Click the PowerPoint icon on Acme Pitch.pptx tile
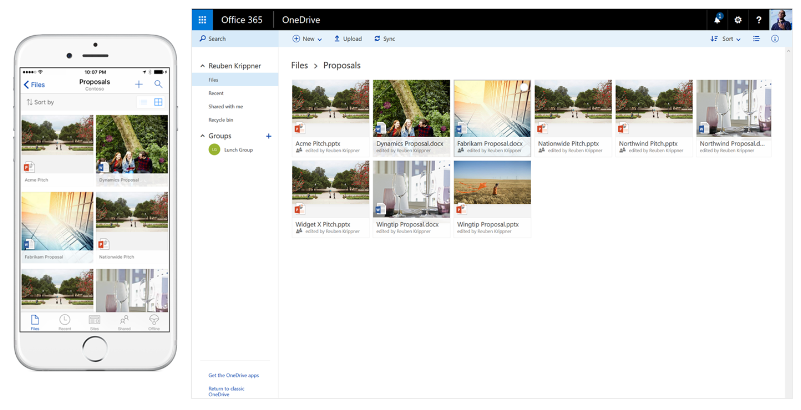This screenshot has width=801, height=410. coord(300,129)
